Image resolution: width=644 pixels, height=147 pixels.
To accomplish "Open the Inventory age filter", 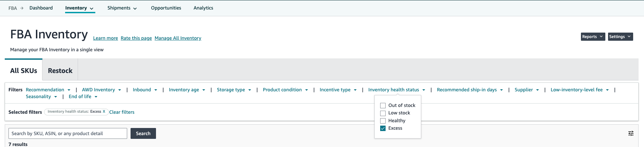I will 187,90.
